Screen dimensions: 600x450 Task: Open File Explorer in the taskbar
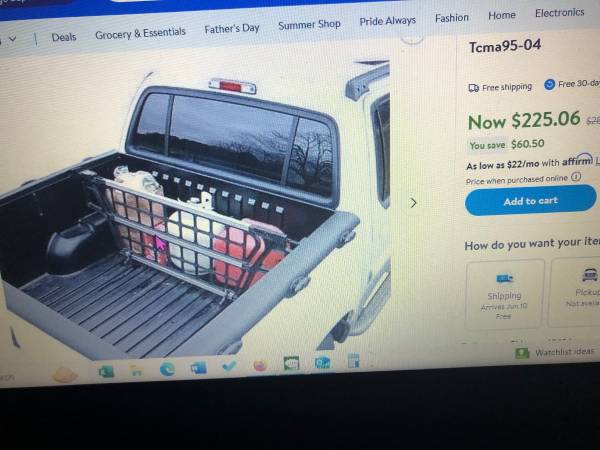pyautogui.click(x=136, y=370)
